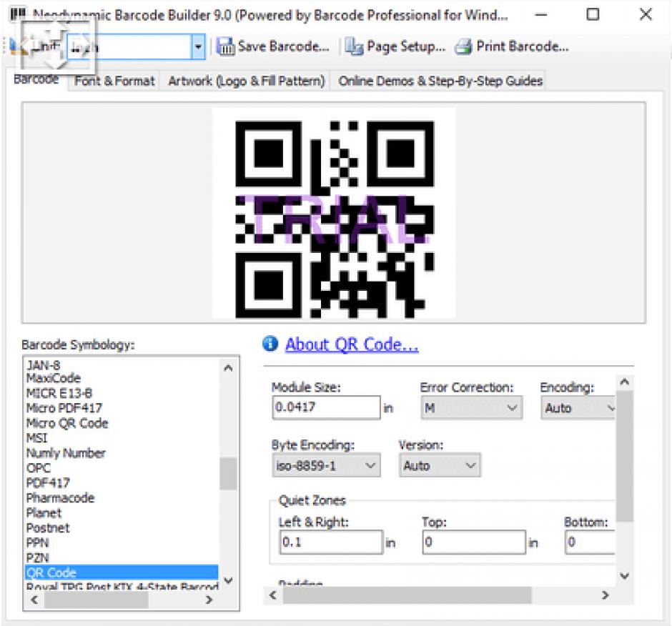Select PDF417 from the symbology list
Image resolution: width=672 pixels, height=626 pixels.
point(48,483)
